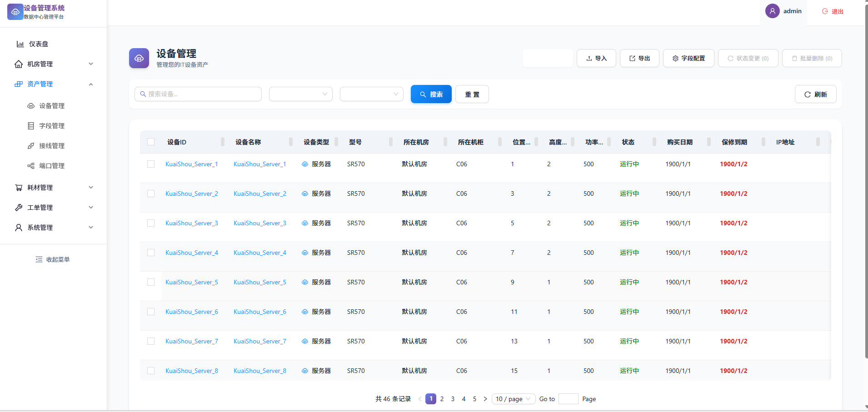
Task: Collapse the 资产管理 menu chevron
Action: tap(91, 84)
